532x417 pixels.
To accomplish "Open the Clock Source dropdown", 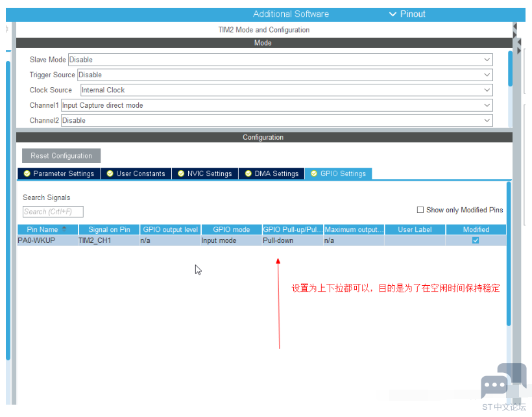I will 487,90.
